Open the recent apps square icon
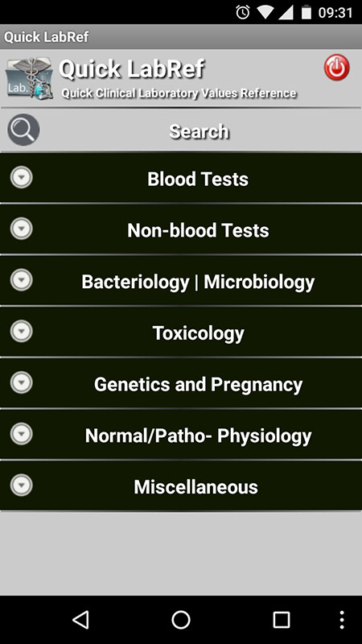Viewport: 362px width, 644px height. pyautogui.click(x=282, y=619)
